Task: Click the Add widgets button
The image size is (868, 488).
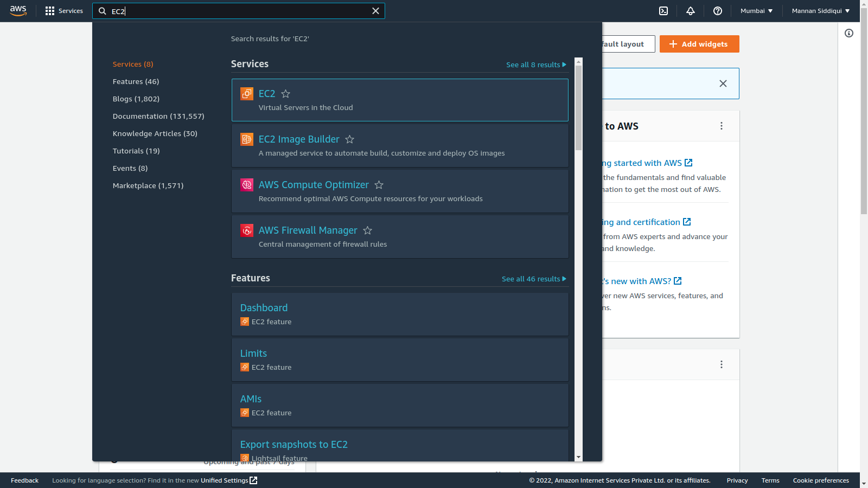Action: click(x=699, y=44)
